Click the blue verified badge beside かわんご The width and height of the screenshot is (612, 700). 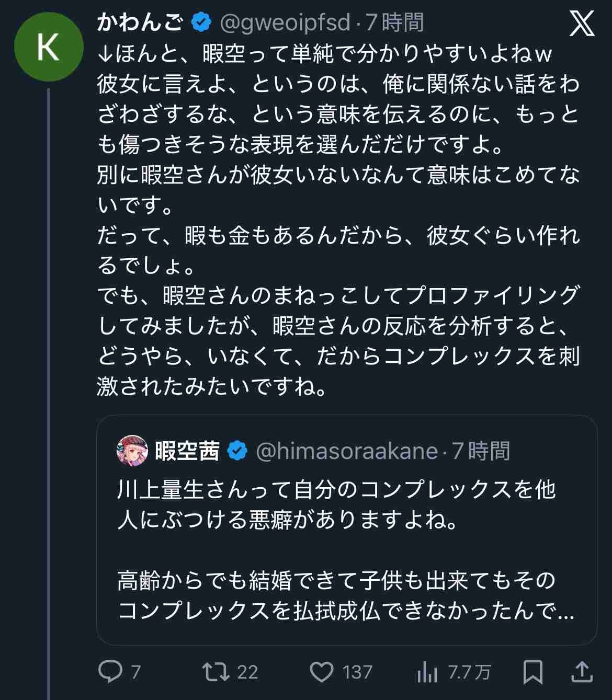[201, 22]
